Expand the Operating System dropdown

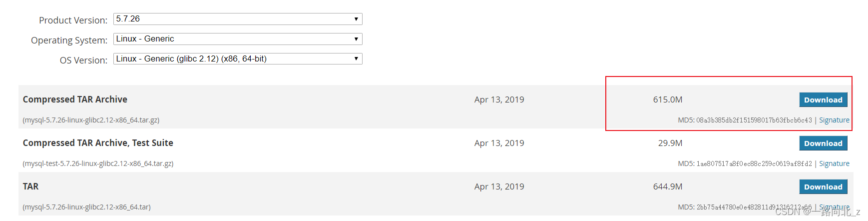[238, 39]
